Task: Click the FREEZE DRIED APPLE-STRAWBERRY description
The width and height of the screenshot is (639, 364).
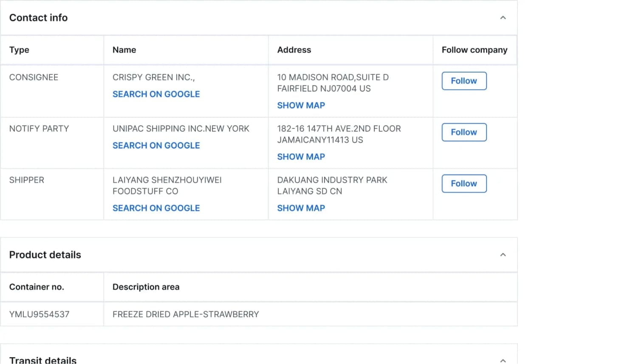Action: click(186, 314)
